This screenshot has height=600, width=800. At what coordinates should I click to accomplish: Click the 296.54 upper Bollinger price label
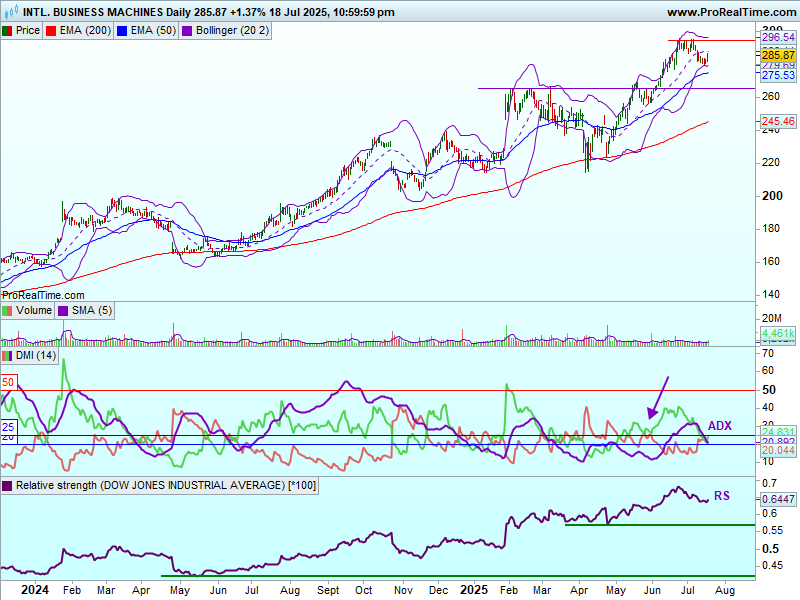pyautogui.click(x=778, y=37)
